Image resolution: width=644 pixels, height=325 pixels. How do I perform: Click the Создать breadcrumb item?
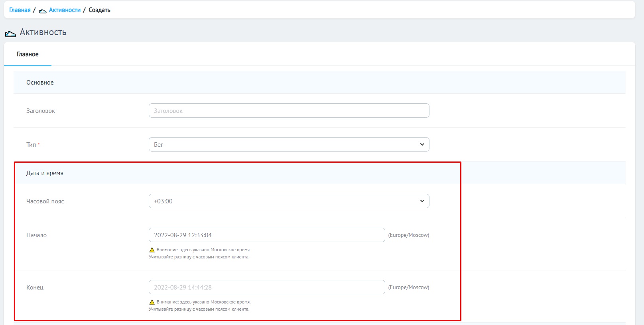[99, 10]
